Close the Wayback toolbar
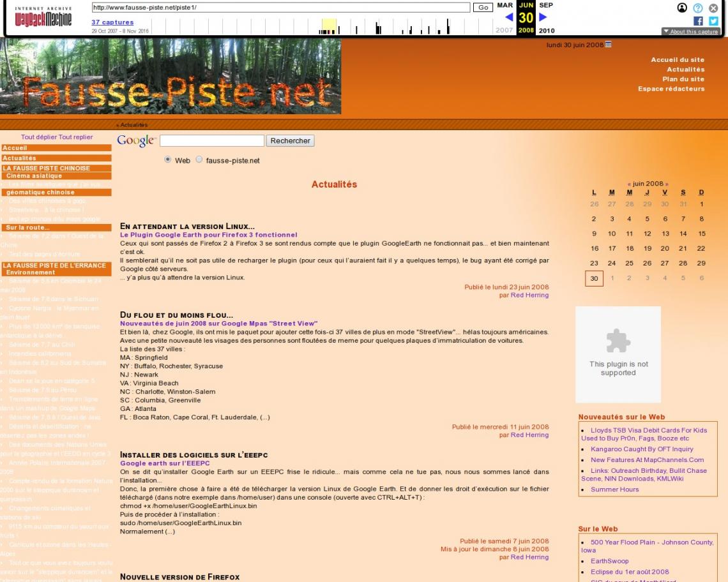 pos(713,8)
